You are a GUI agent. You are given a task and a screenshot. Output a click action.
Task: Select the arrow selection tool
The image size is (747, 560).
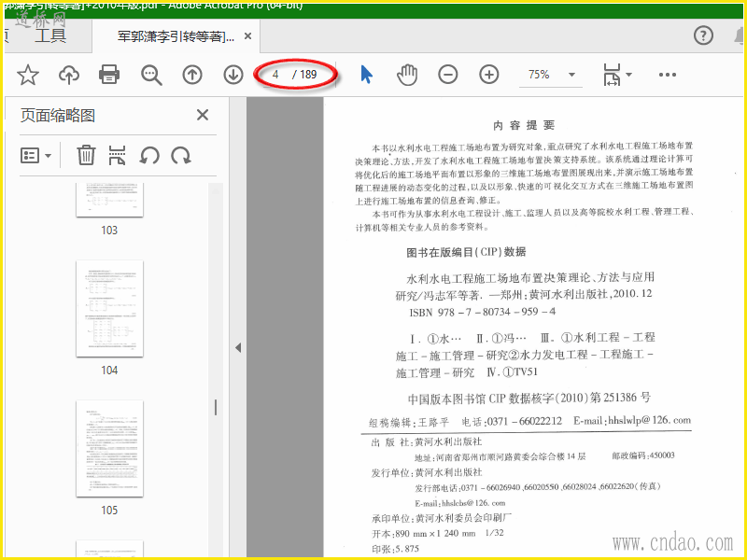[366, 75]
